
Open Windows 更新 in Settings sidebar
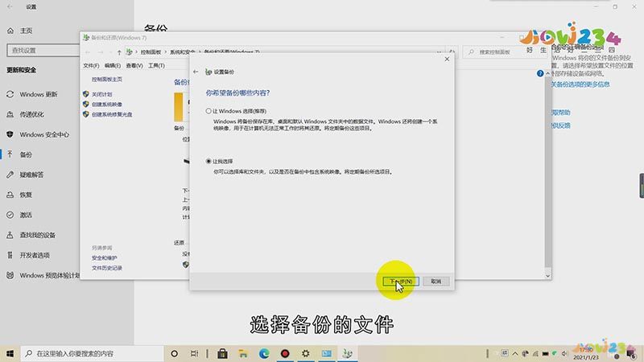[x=39, y=94]
